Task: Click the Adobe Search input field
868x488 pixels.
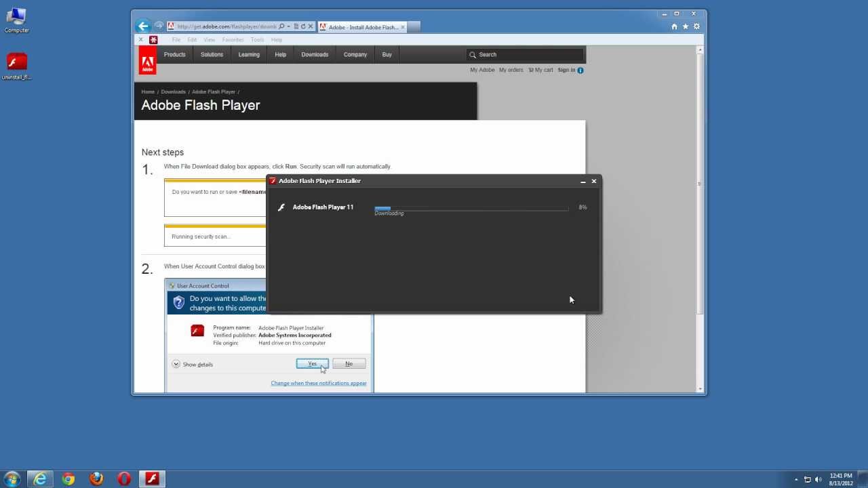Action: tap(525, 55)
